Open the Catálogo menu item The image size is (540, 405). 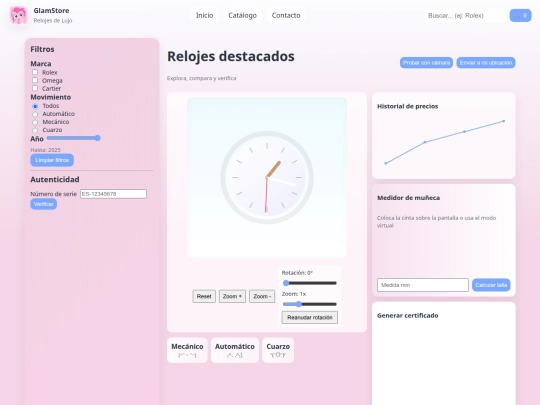pyautogui.click(x=242, y=15)
